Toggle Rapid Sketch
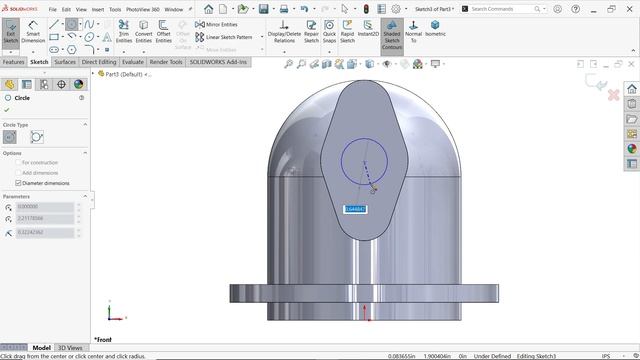The image size is (640, 360). click(x=347, y=31)
